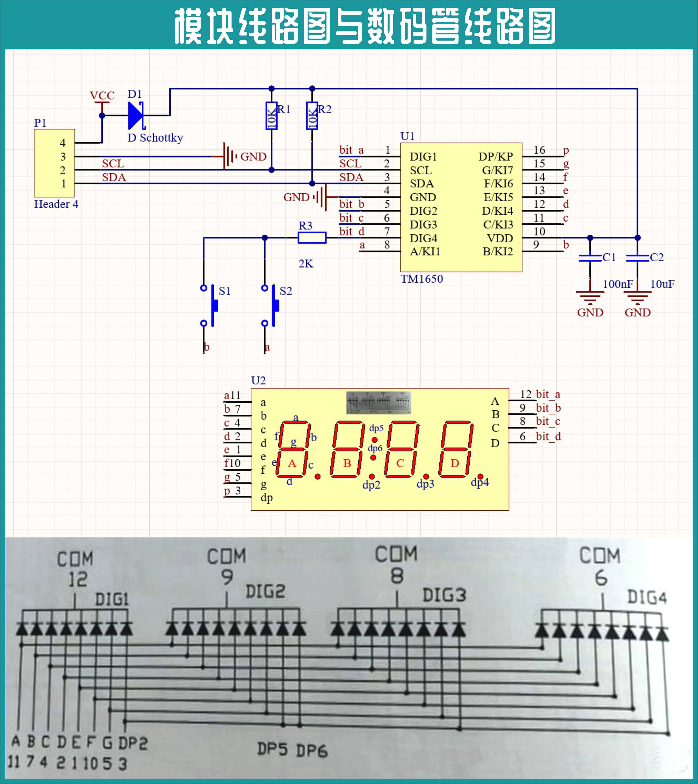Click the C2 10uF capacitor symbol
The height and width of the screenshot is (784, 698).
[637, 258]
